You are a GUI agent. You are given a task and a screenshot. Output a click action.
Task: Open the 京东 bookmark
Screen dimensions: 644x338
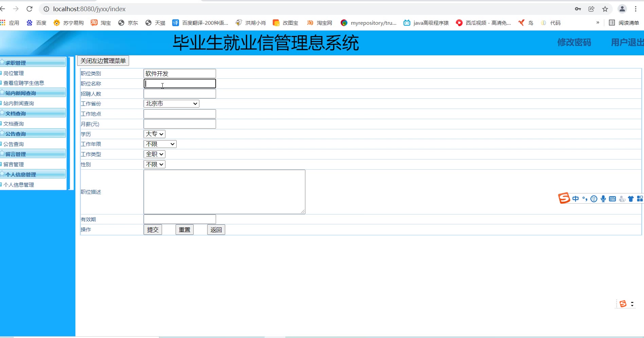(x=128, y=23)
